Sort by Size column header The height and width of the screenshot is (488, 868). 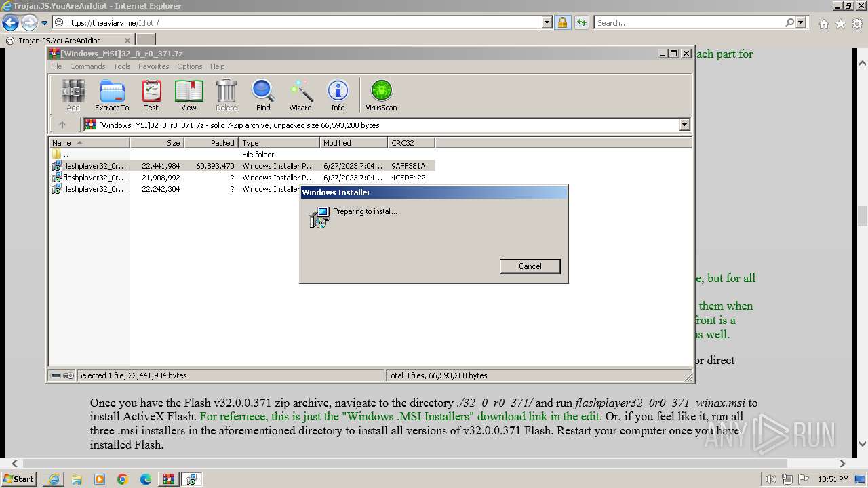point(157,143)
